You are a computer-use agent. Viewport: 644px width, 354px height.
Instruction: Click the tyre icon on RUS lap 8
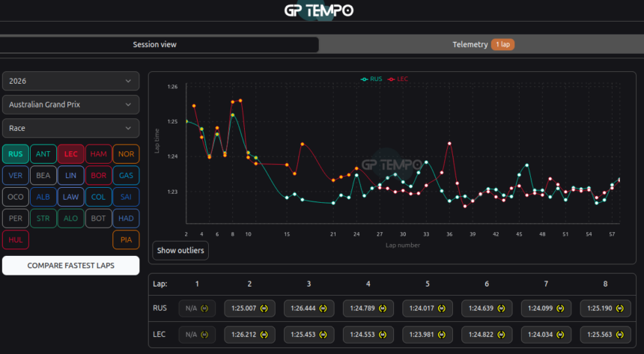620,308
